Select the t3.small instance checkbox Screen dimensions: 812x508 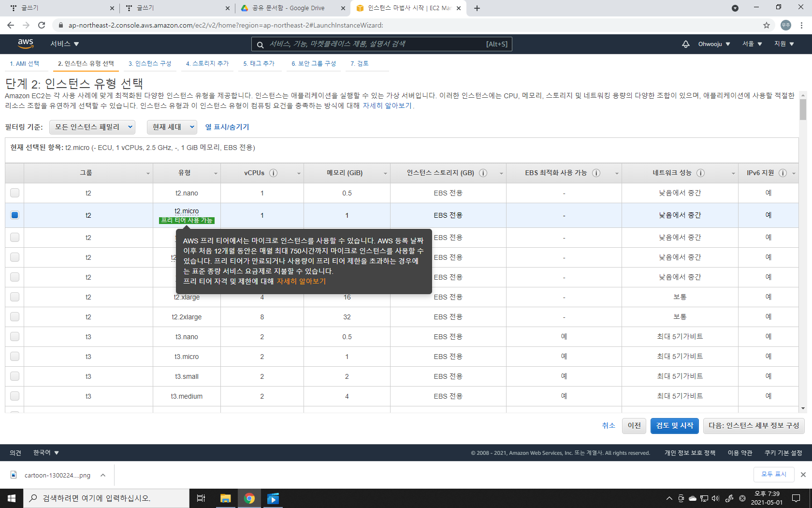pos(14,376)
